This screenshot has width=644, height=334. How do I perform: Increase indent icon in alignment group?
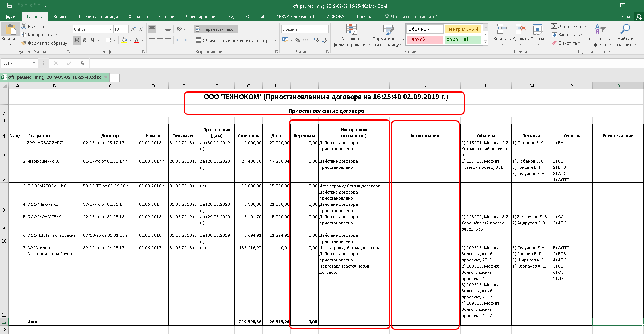[x=187, y=40]
